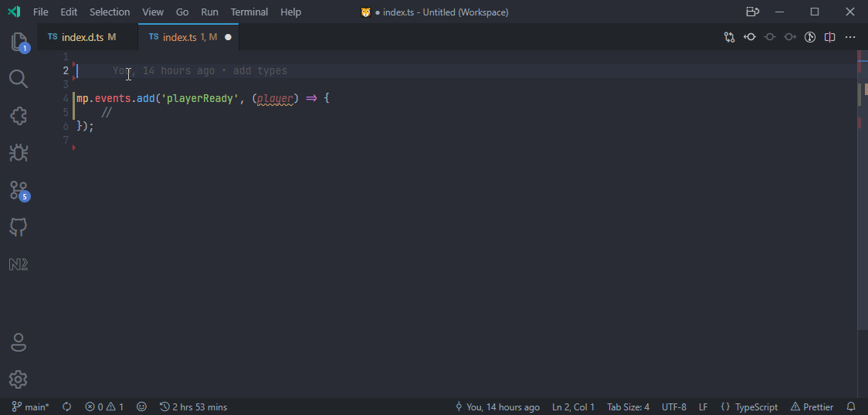Toggle file blame git circle icon
The width and height of the screenshot is (868, 415).
click(x=810, y=37)
